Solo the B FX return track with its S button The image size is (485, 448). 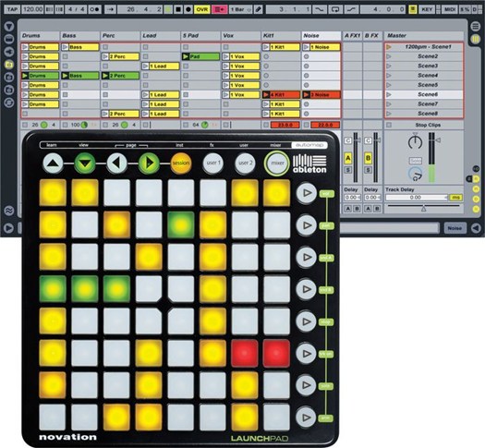point(368,170)
